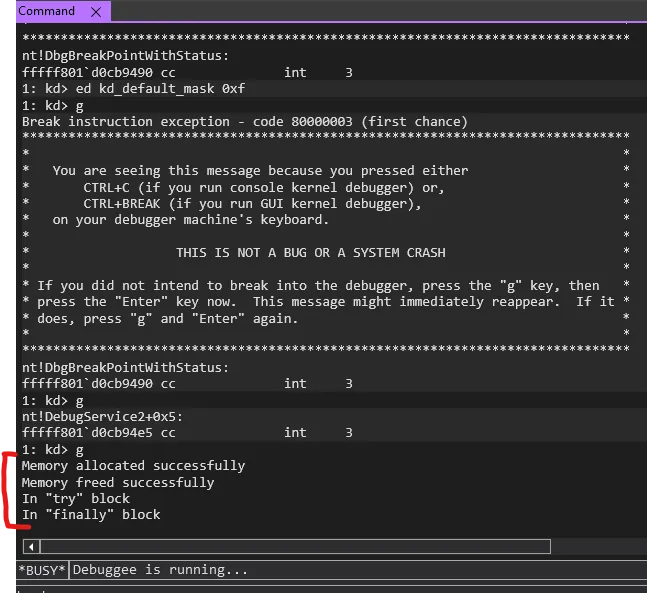
Task: Click the 'CTRL+BREAK (if you run GUI' line
Action: (x=252, y=204)
